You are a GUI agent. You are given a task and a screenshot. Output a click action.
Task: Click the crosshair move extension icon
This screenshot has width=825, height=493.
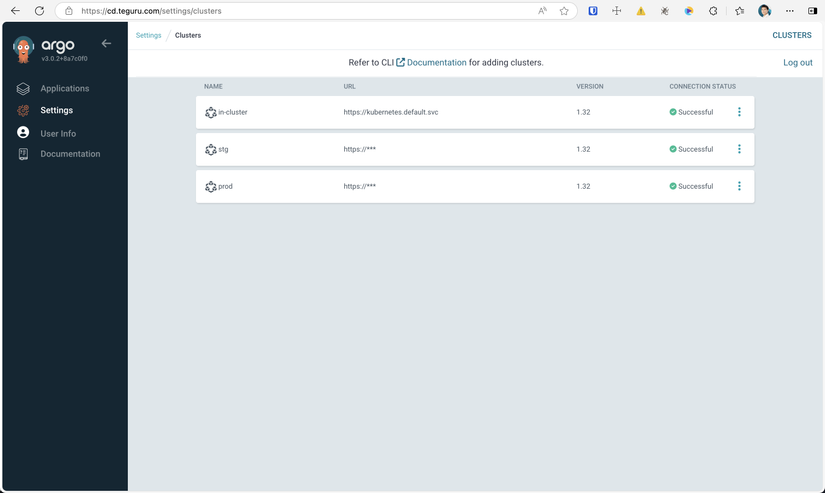[x=617, y=11]
